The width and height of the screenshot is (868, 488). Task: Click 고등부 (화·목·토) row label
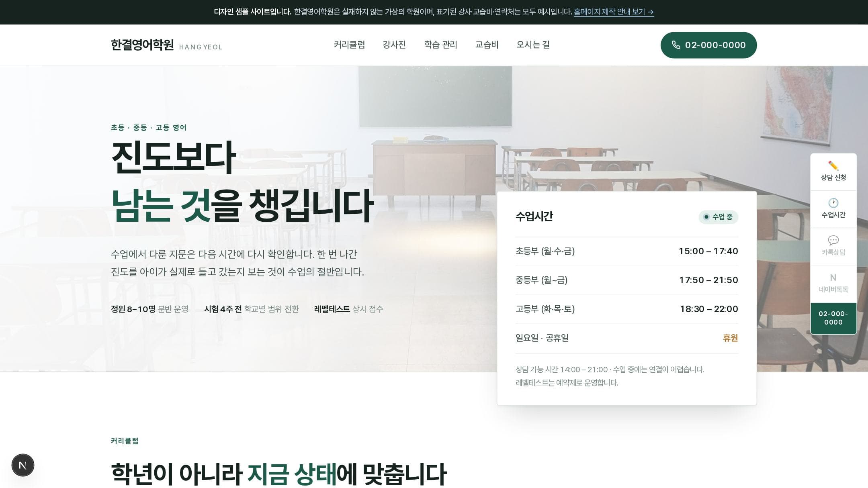click(545, 309)
